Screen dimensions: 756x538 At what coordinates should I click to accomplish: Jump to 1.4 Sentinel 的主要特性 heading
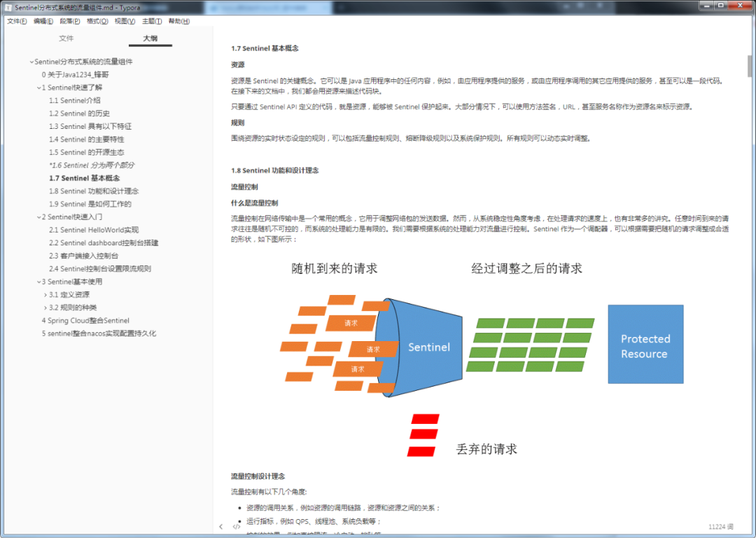tap(87, 139)
